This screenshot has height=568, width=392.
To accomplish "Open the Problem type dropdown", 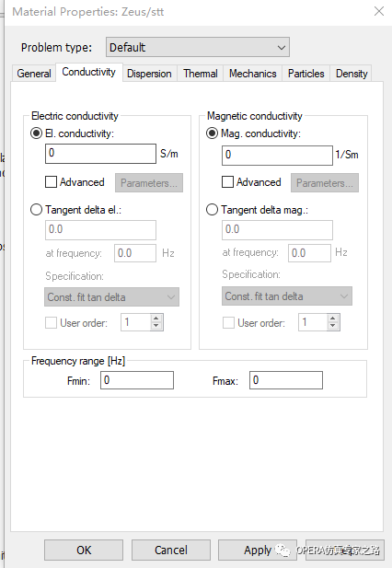I will [x=198, y=47].
